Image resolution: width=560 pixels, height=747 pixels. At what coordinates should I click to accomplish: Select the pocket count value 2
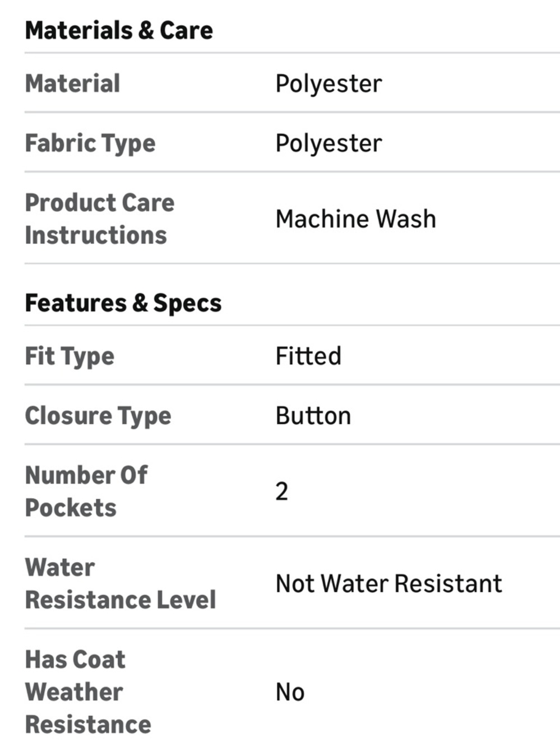click(x=282, y=491)
